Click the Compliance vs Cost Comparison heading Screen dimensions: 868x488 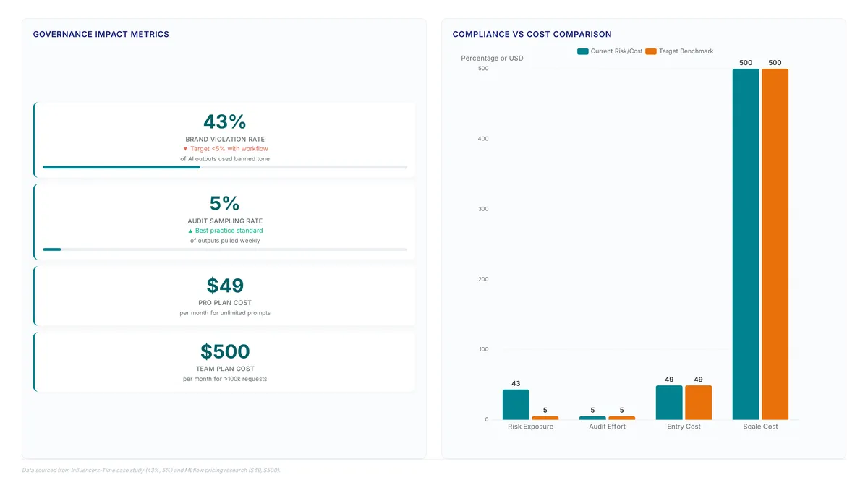coord(532,34)
